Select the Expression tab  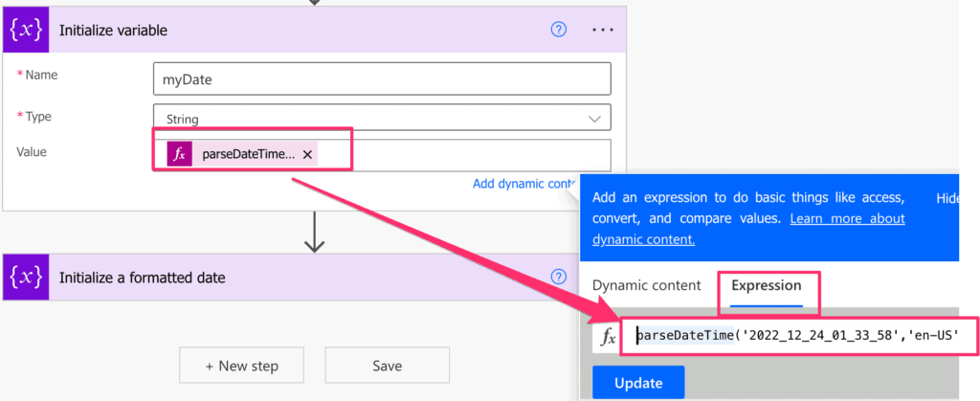[767, 285]
